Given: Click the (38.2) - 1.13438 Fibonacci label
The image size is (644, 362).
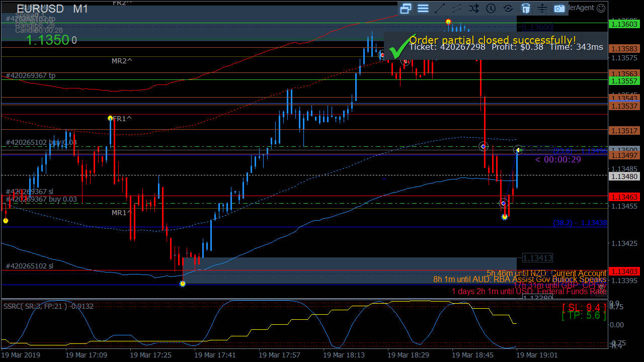Looking at the screenshot, I should coord(580,223).
